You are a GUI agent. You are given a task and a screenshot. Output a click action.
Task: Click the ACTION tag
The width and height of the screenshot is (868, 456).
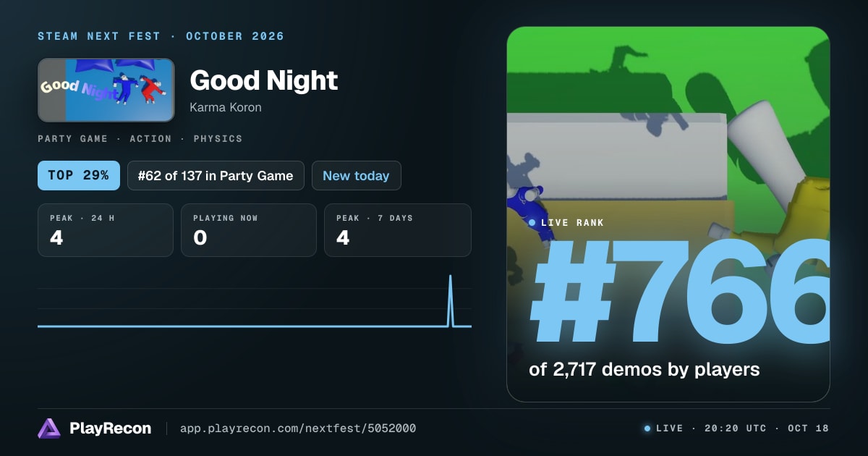pos(150,139)
